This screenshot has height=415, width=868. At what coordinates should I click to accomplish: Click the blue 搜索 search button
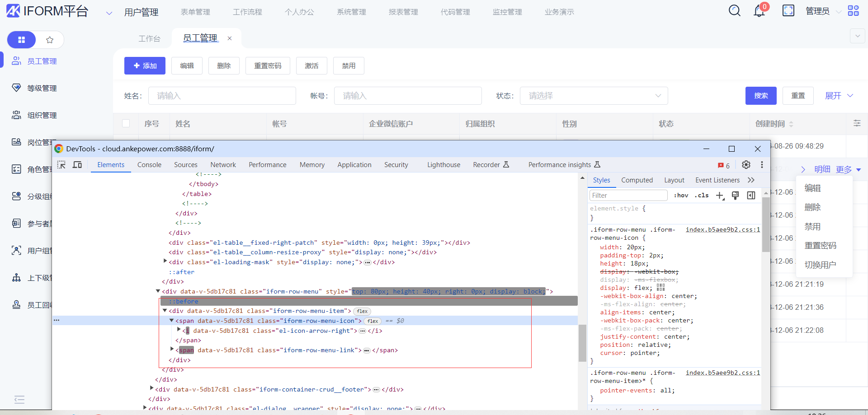tap(760, 96)
